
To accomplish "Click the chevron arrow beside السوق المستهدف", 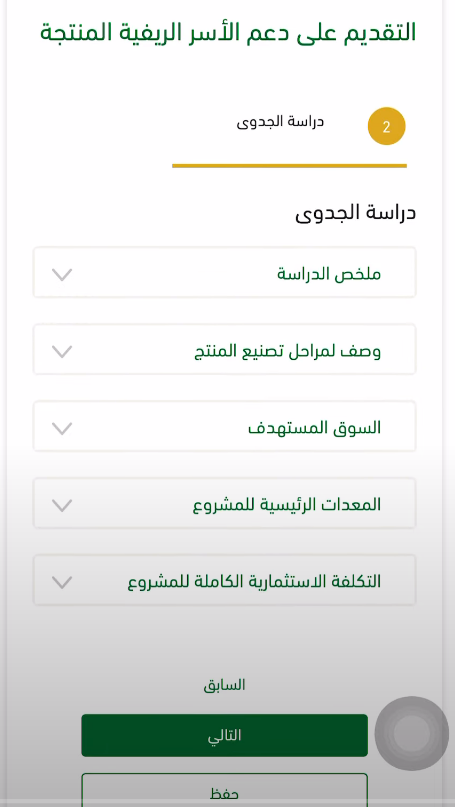I will coord(62,428).
